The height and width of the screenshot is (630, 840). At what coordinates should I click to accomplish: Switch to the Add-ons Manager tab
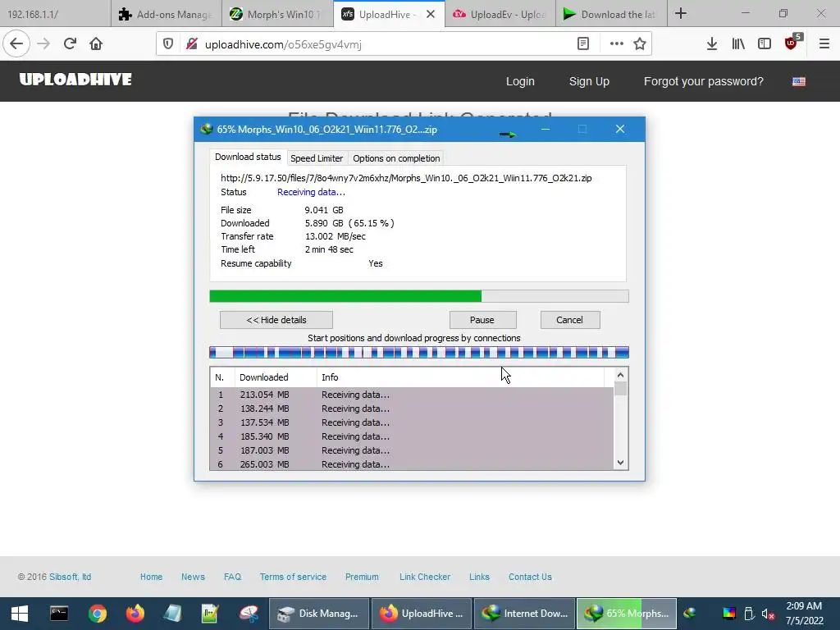(167, 14)
